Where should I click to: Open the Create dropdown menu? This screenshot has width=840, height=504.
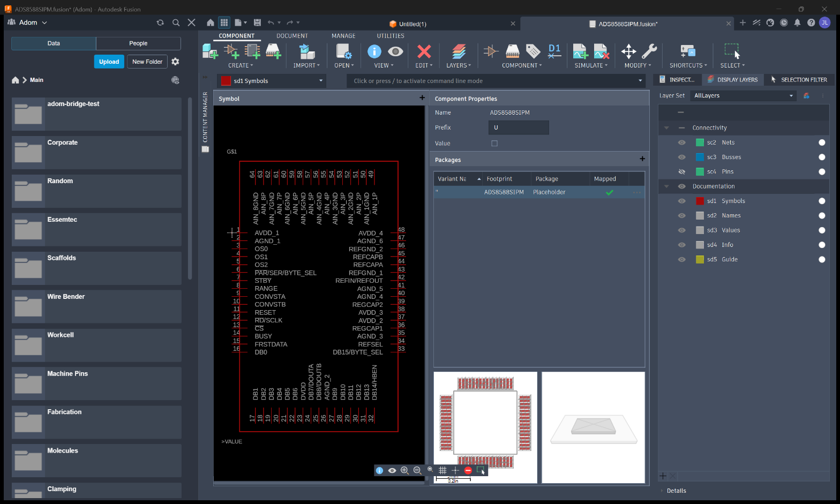[241, 65]
